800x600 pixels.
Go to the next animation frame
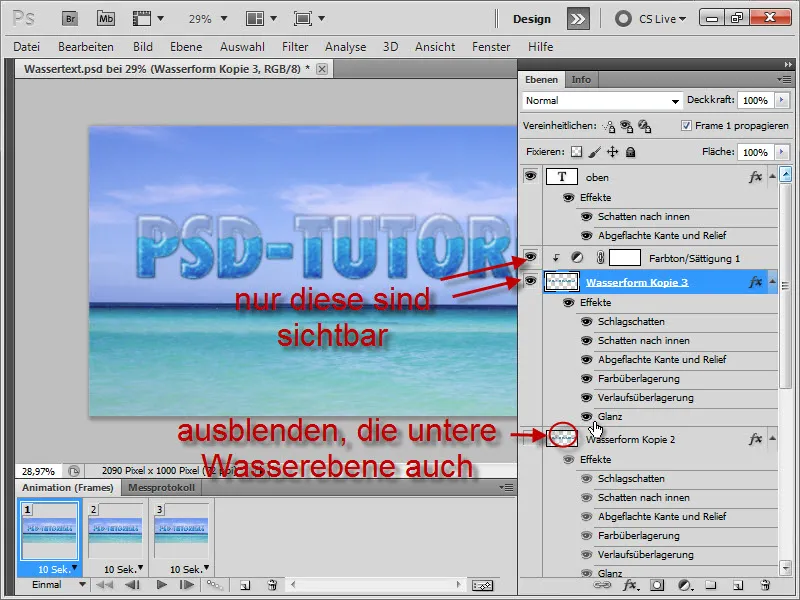click(x=187, y=585)
